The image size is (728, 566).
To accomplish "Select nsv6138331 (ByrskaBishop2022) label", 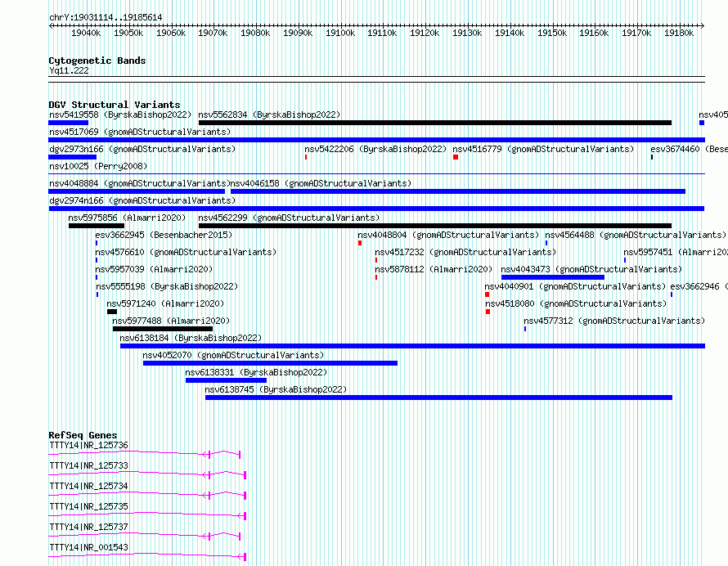I will click(x=256, y=372).
